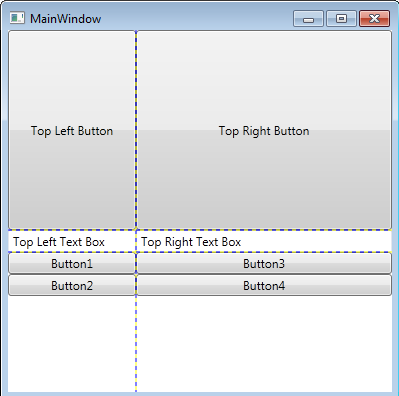Click Button4

[264, 286]
